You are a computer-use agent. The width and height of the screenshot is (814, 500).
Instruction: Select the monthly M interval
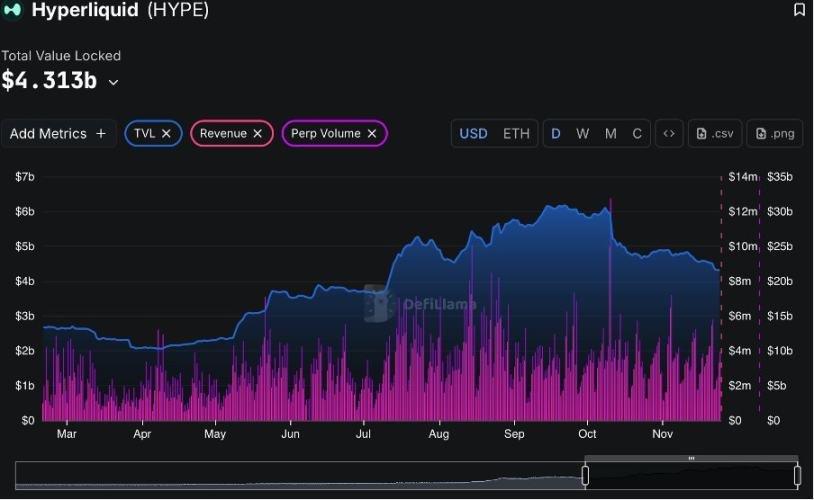(610, 133)
